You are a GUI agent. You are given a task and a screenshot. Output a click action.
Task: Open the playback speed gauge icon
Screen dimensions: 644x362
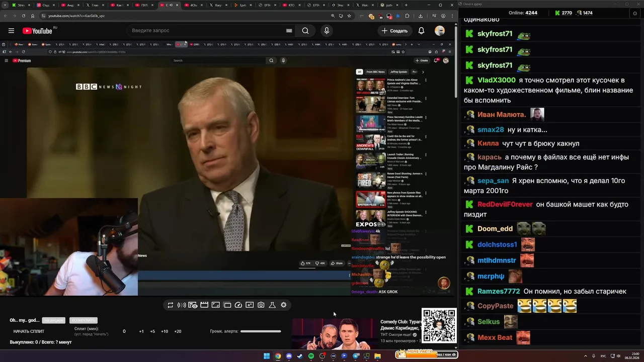[x=238, y=305]
